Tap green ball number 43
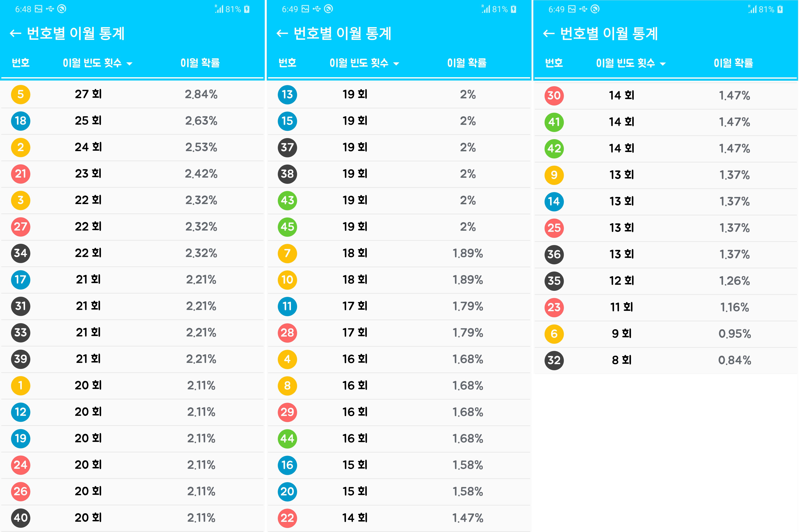Screen dimensions: 799x532 tap(287, 200)
